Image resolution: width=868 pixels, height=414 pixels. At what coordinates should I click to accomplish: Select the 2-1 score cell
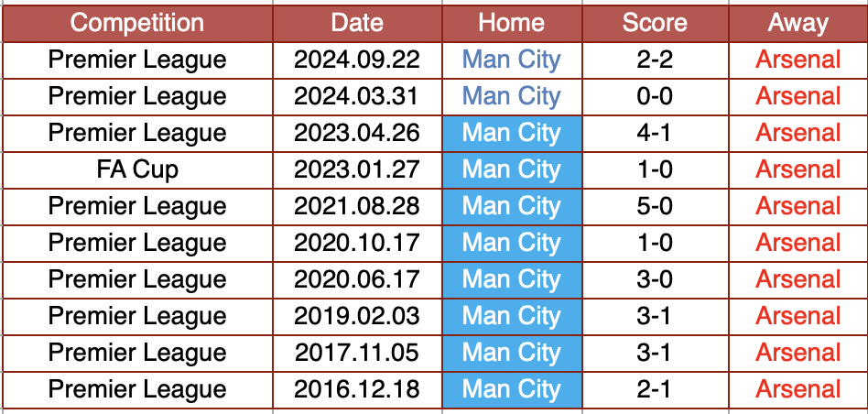tap(654, 389)
